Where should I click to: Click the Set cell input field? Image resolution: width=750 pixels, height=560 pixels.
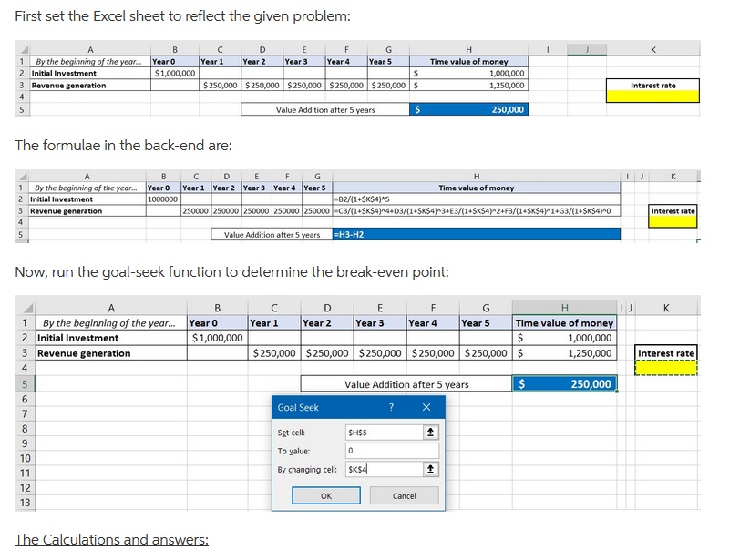pos(383,433)
